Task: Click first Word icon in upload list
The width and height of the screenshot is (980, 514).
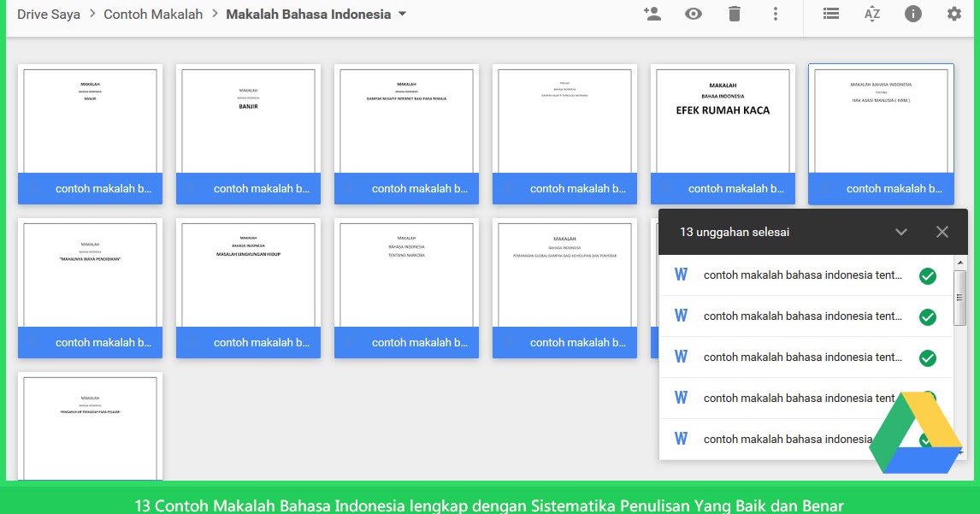Action: (x=682, y=275)
